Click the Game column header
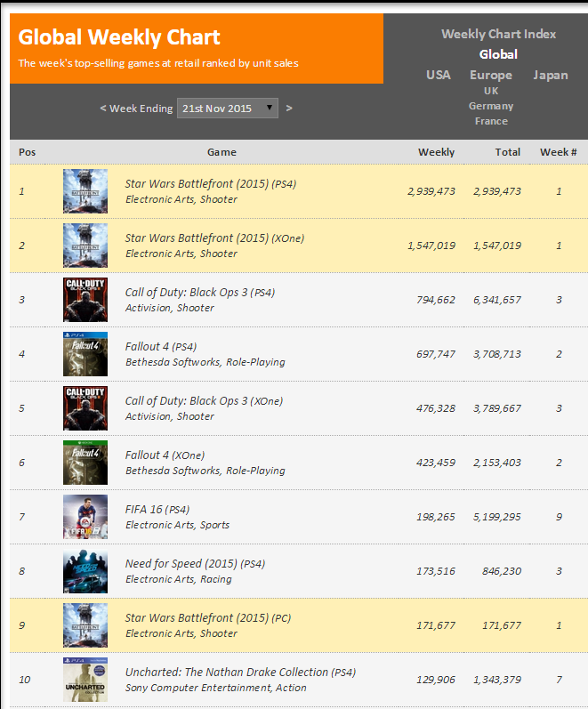This screenshot has width=588, height=709. click(222, 152)
